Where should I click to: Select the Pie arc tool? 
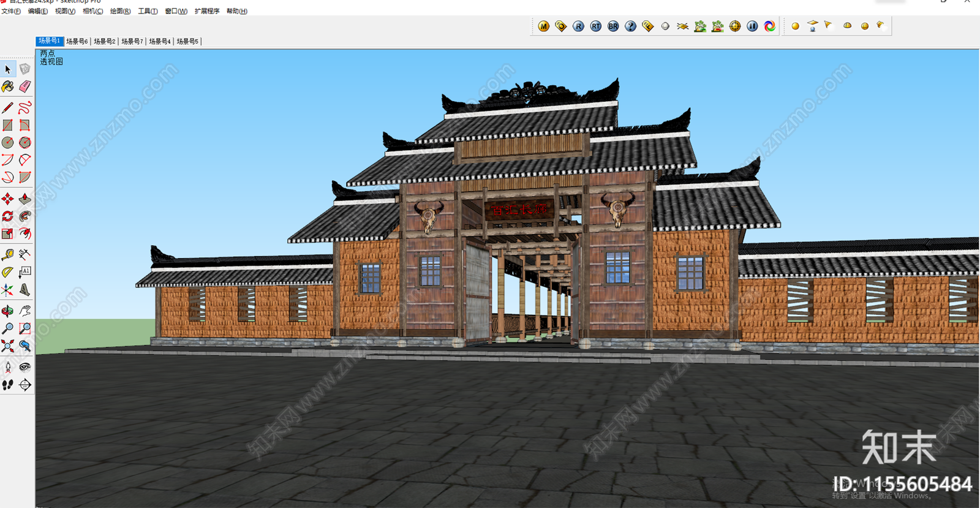(x=24, y=177)
